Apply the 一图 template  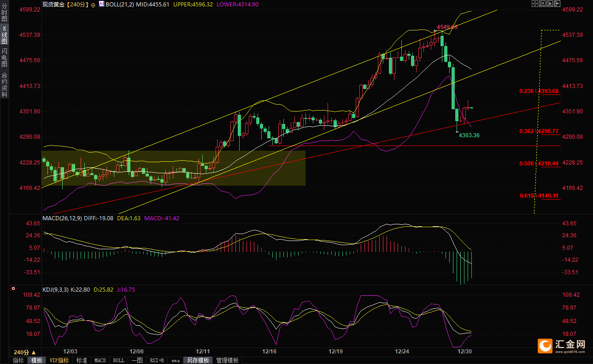tap(137, 360)
